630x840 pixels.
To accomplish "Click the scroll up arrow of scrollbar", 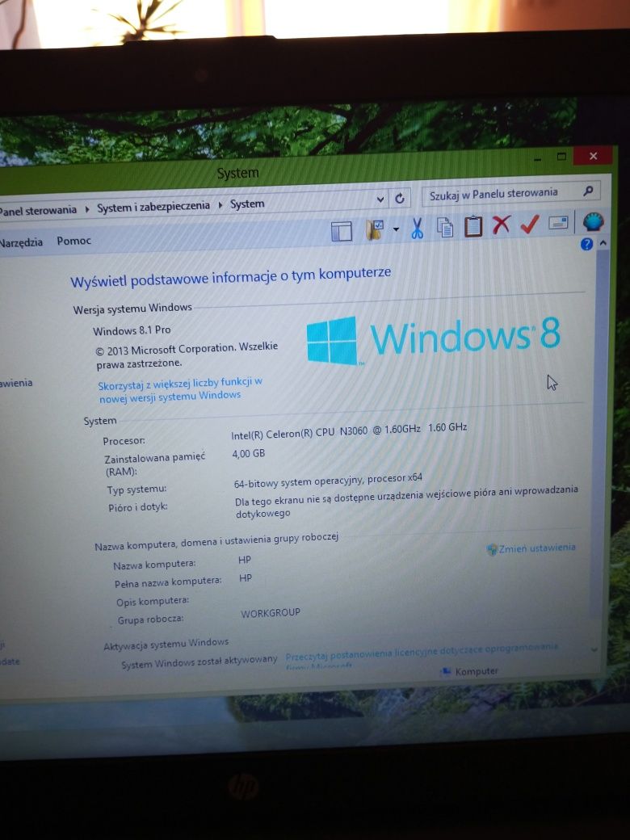I will tap(603, 242).
